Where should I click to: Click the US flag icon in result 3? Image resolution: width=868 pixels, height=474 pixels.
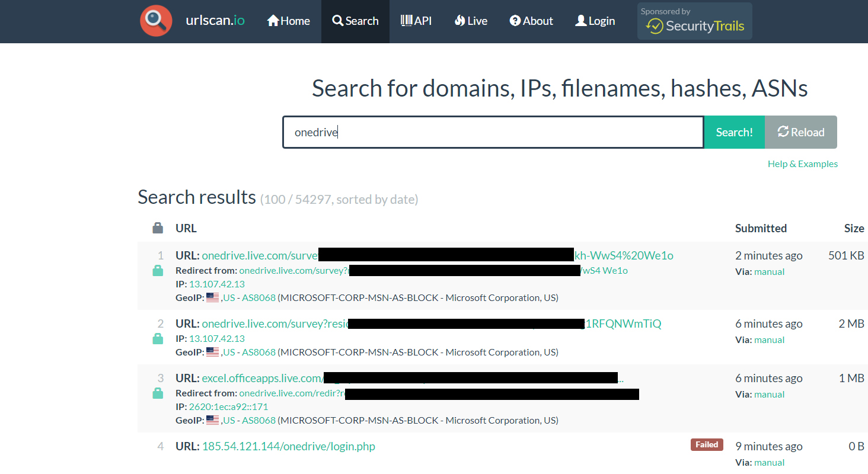213,420
